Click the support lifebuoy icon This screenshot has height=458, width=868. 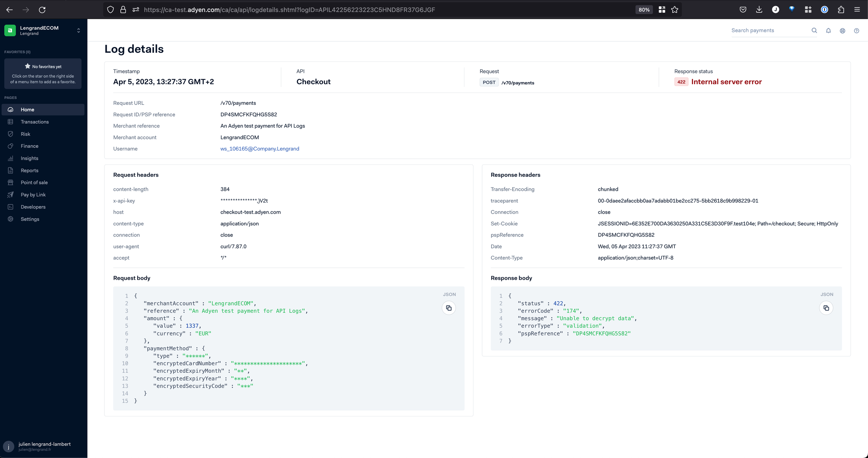pos(842,30)
